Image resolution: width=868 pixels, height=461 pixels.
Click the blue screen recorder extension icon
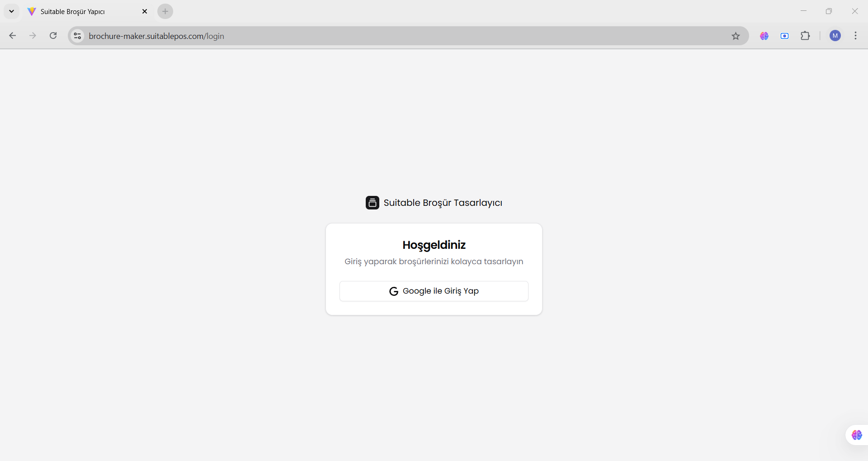(x=785, y=36)
